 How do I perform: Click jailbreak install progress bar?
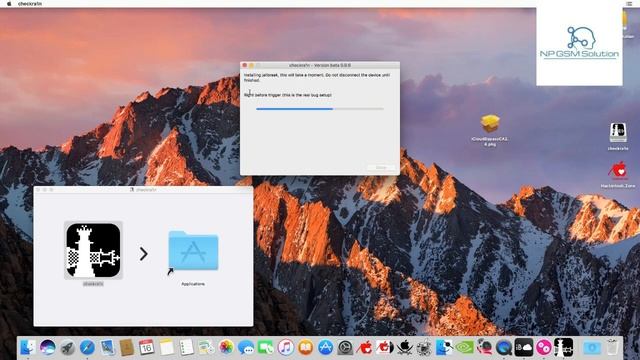pos(320,109)
